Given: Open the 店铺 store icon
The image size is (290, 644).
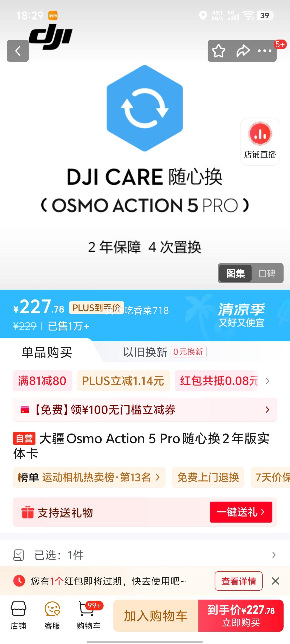Looking at the screenshot, I should (x=18, y=615).
